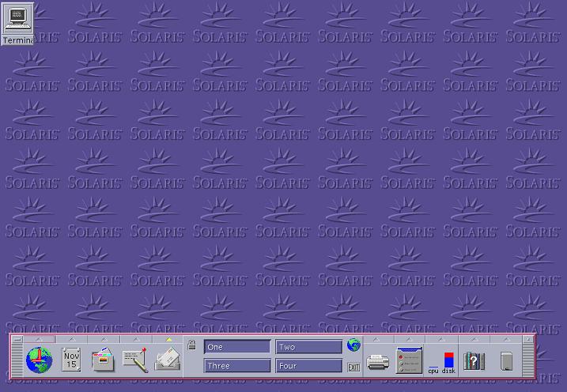Expand the yellow arrow above Mailer

[x=168, y=339]
